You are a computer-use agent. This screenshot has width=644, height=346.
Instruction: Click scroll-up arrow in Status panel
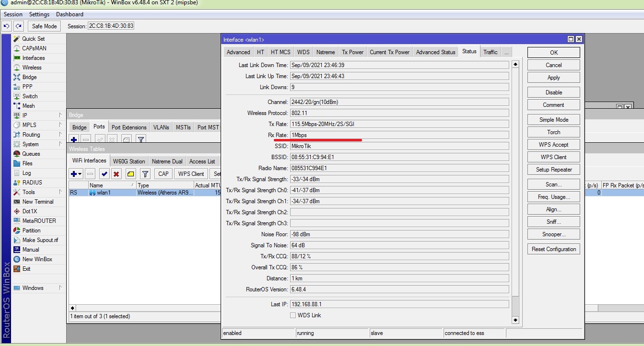[x=515, y=64]
